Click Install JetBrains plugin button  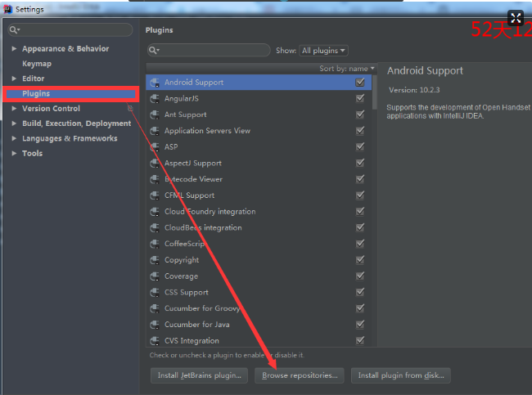pyautogui.click(x=199, y=375)
